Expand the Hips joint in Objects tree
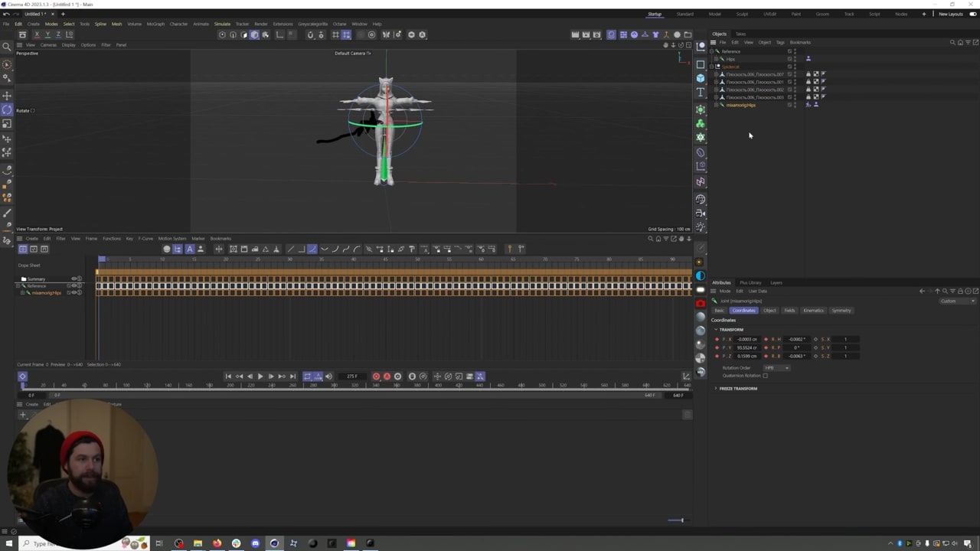The image size is (980, 551). (x=716, y=59)
